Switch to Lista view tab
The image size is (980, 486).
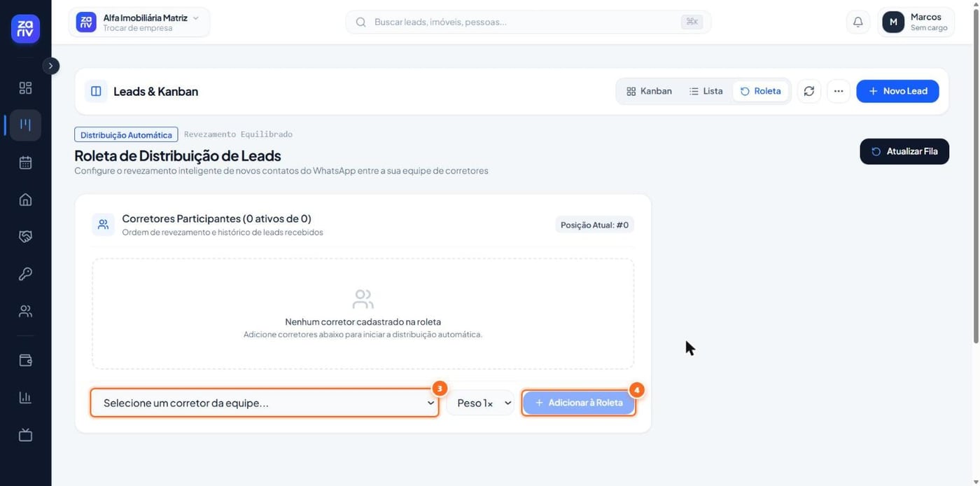tap(706, 91)
